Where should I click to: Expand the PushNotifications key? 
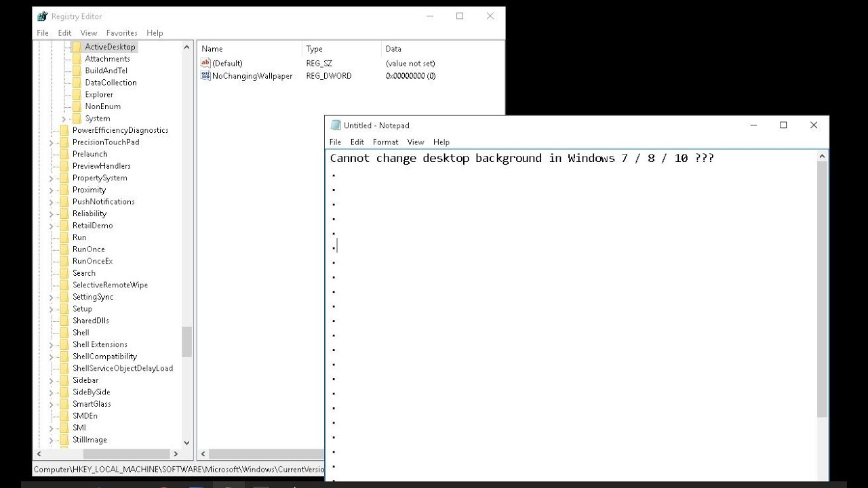point(52,202)
